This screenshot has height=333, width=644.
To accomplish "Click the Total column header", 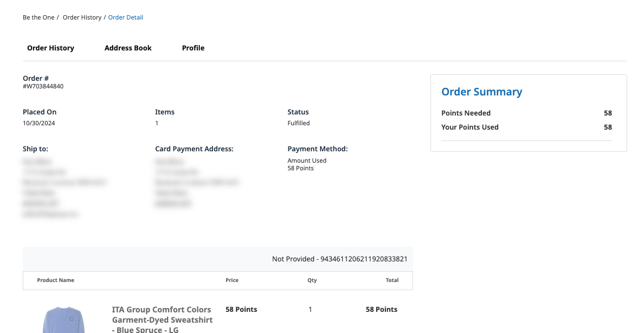I will coord(392,280).
